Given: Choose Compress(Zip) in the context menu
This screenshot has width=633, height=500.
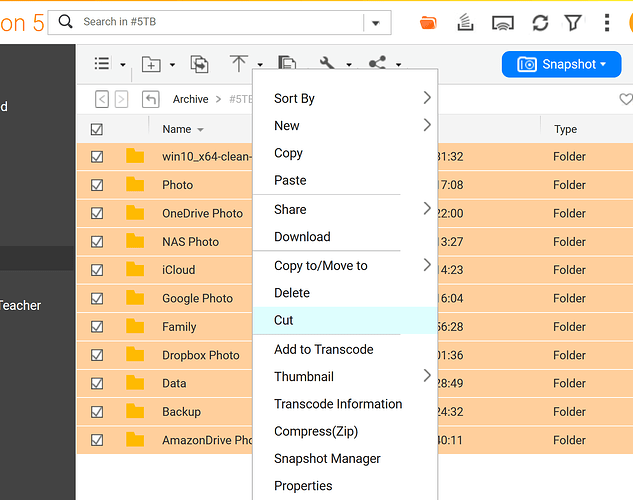Looking at the screenshot, I should coord(316,431).
